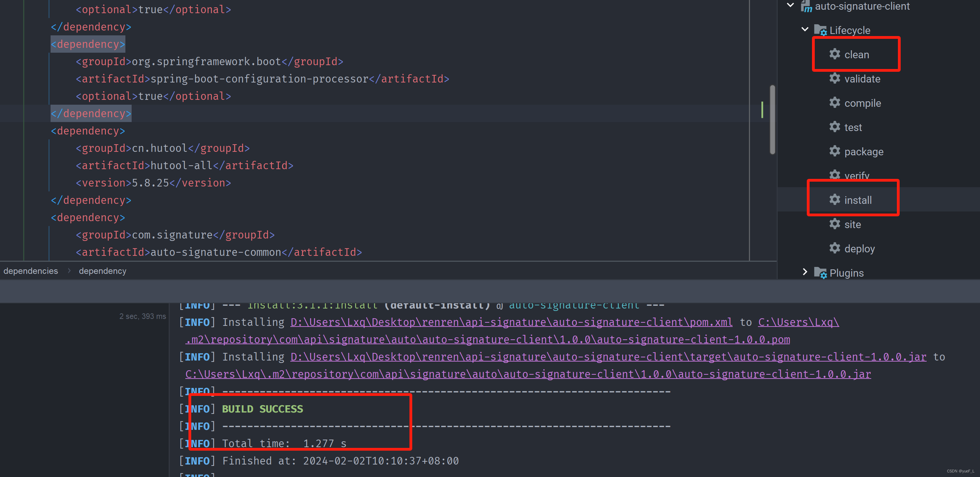Image resolution: width=980 pixels, height=477 pixels.
Task: Execute the package Maven goal
Action: click(x=864, y=151)
